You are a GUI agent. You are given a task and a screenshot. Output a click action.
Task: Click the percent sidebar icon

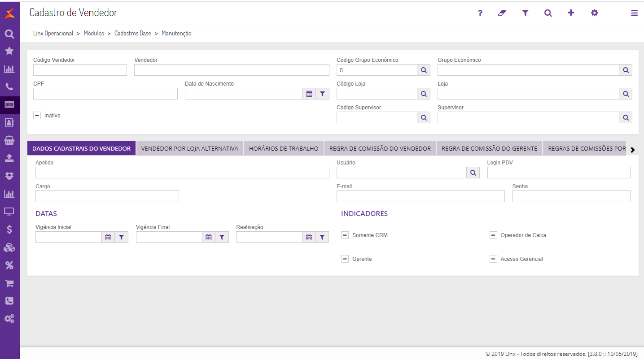9,265
